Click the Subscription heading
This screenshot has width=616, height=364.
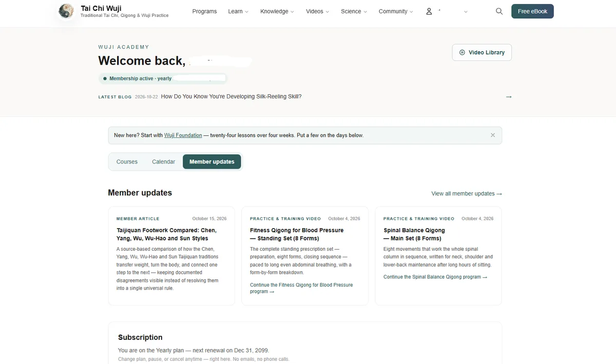coord(140,337)
